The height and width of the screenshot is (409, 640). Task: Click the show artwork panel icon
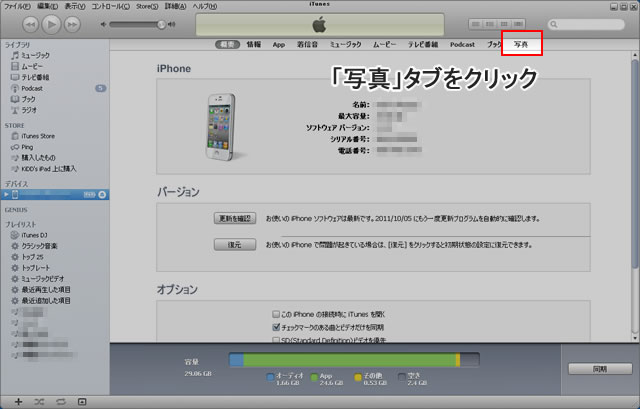(82, 402)
